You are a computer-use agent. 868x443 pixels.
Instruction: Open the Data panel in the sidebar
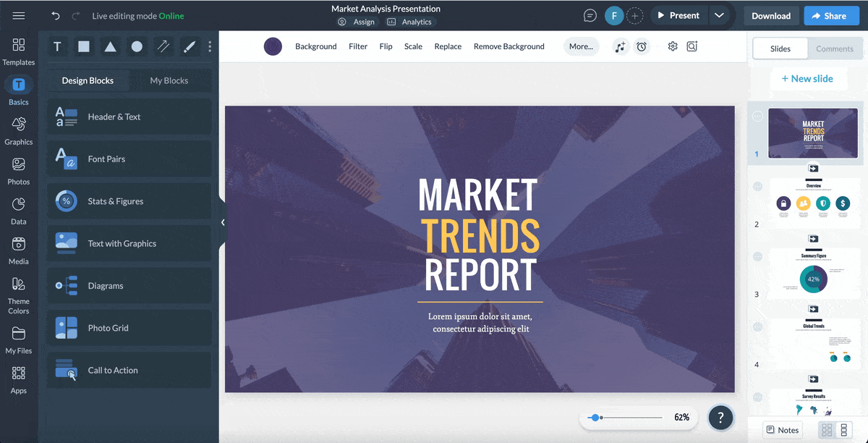pyautogui.click(x=18, y=211)
